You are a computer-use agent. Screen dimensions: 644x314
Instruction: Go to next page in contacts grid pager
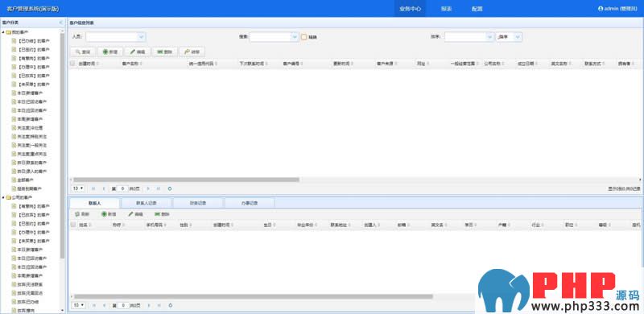pos(148,305)
